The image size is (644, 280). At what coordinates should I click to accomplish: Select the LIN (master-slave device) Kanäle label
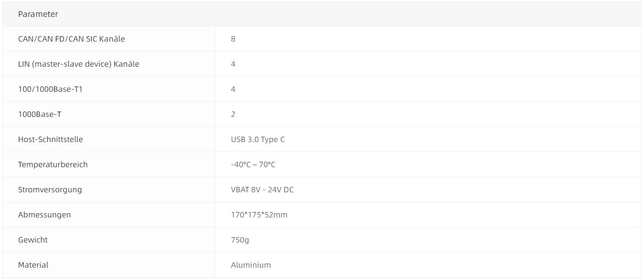click(79, 64)
